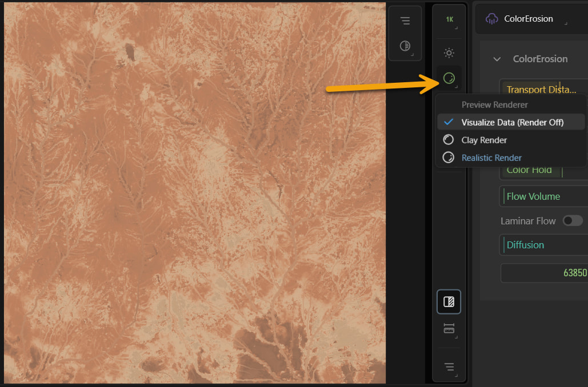Click the Preview Renderer sphere icon
The height and width of the screenshot is (387, 588).
pos(449,78)
